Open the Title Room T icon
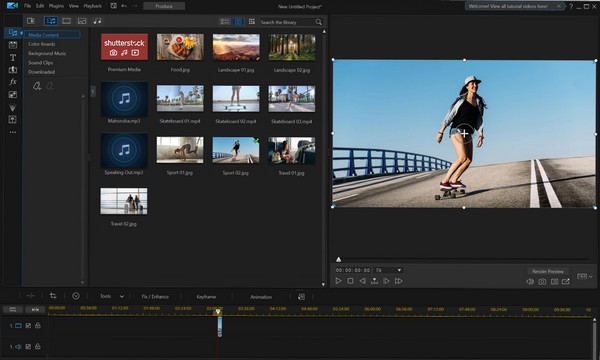The image size is (600, 360). point(13,57)
